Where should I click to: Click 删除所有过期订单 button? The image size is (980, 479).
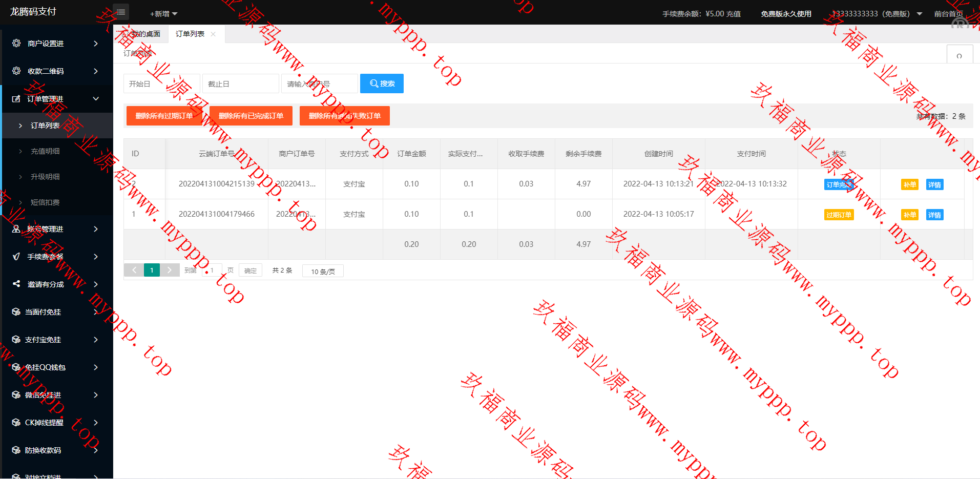[164, 116]
